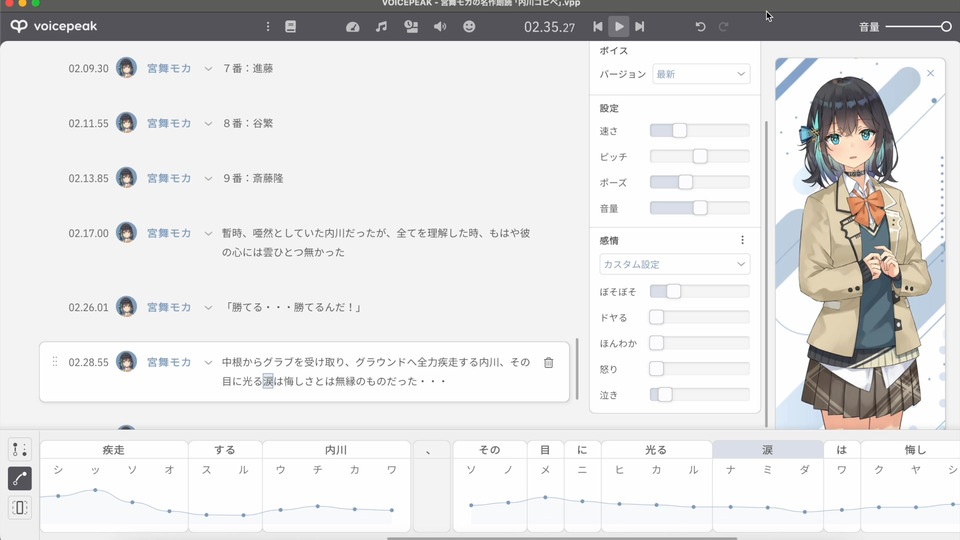Click the pitch point under ダ in 涙
This screenshot has height=540, width=960.
pyautogui.click(x=805, y=511)
